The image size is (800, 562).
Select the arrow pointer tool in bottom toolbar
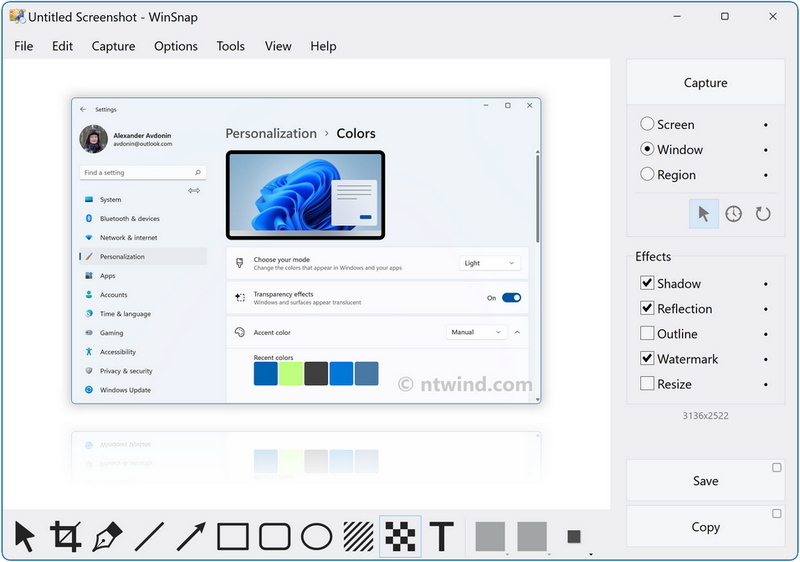coord(24,537)
